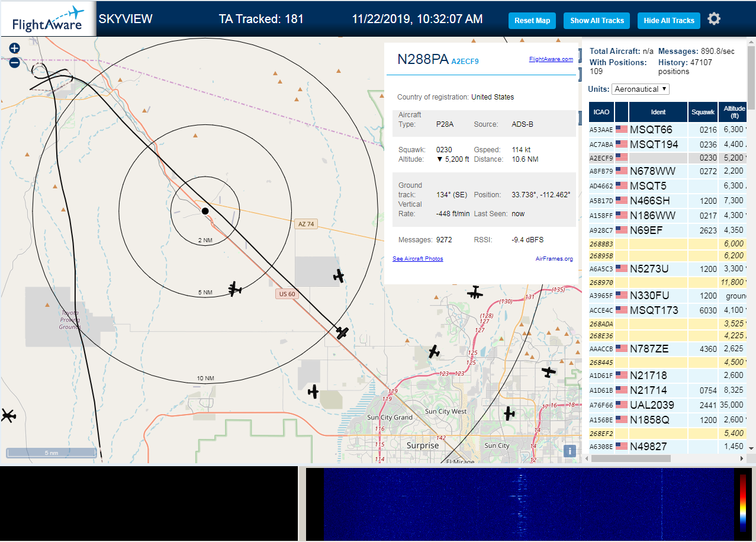
Task: Sort table by Altitude (ft) column header
Action: pyautogui.click(x=734, y=111)
